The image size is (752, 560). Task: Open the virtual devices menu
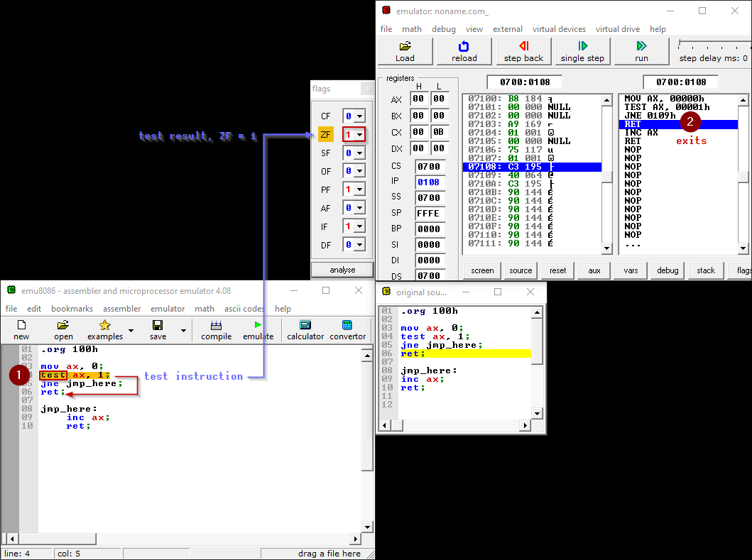pos(559,29)
